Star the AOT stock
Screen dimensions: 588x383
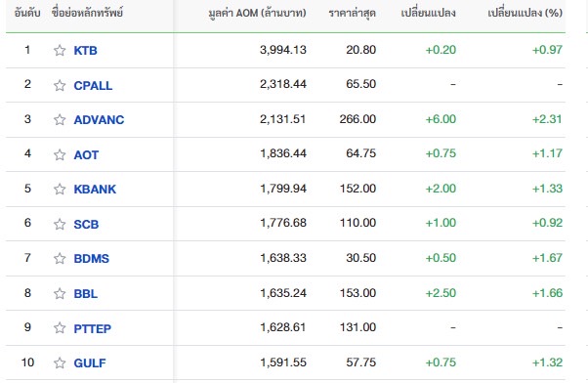(60, 154)
